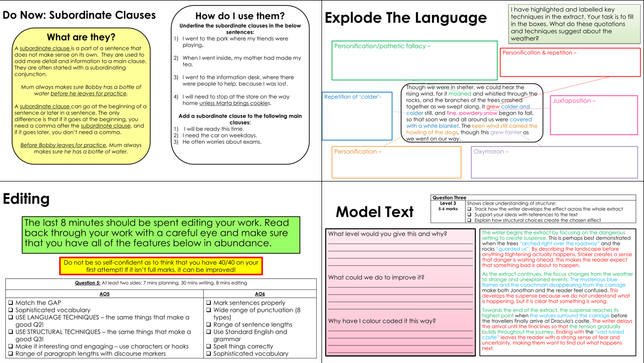The image size is (644, 363).
Task: Select the green 'last 8 minutes' instruction box
Action: (x=161, y=235)
